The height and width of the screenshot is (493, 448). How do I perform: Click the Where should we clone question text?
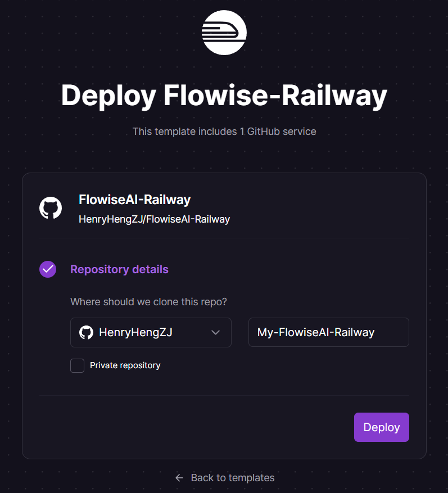(x=148, y=302)
